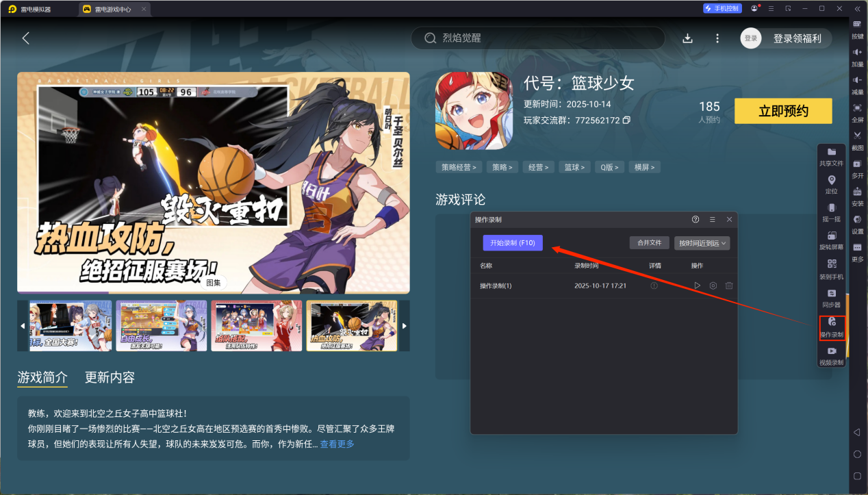Click the 立即预约 reserve now button
Viewport: 868px width, 495px height.
(x=783, y=111)
